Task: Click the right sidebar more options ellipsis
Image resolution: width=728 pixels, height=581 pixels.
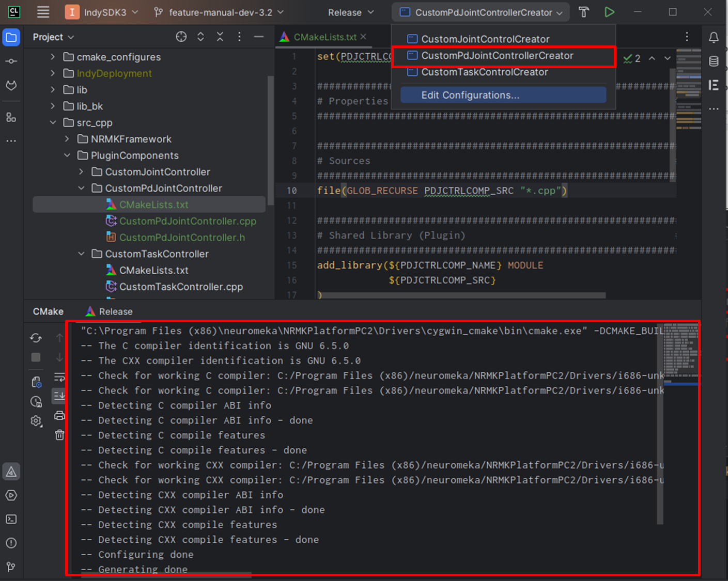Action: [x=714, y=109]
